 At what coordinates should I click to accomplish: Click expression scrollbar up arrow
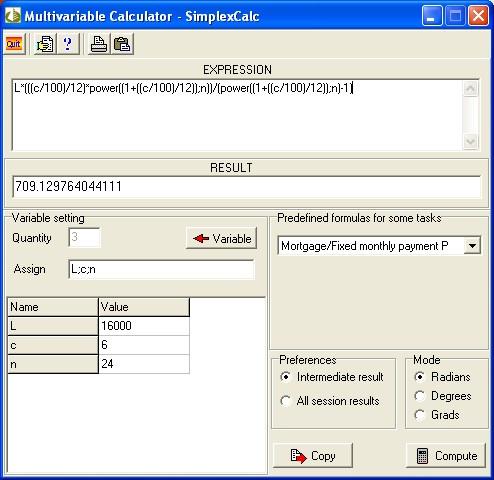click(471, 89)
